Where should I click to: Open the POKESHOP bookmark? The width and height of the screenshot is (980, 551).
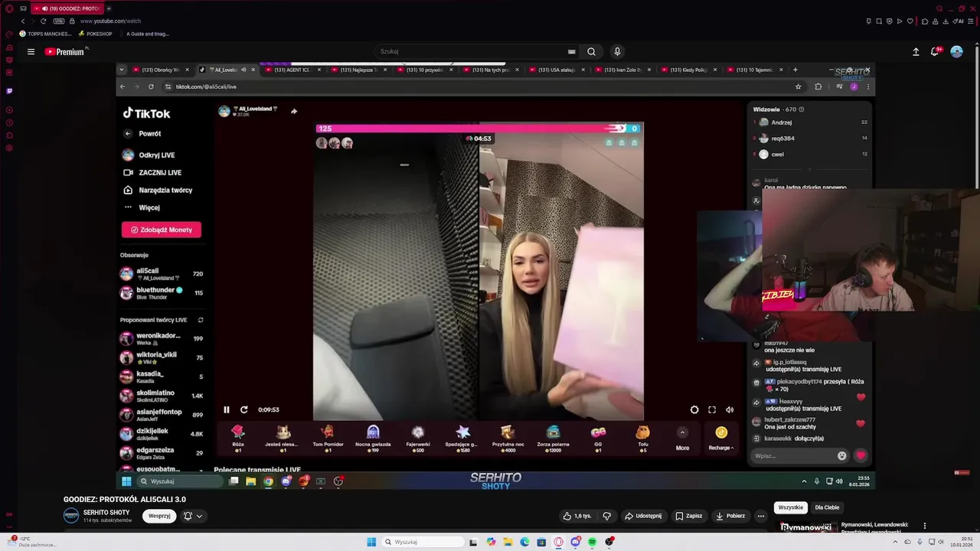95,34
